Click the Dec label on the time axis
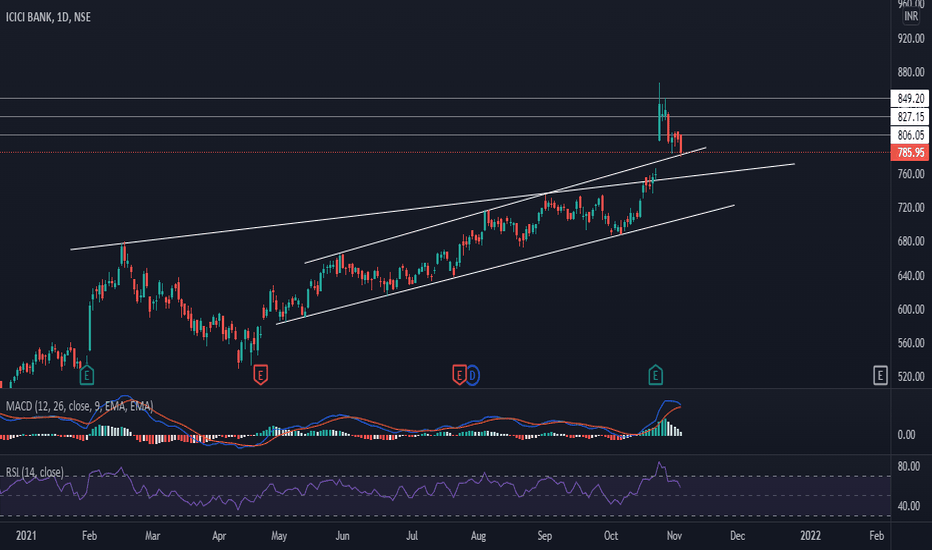 [738, 536]
